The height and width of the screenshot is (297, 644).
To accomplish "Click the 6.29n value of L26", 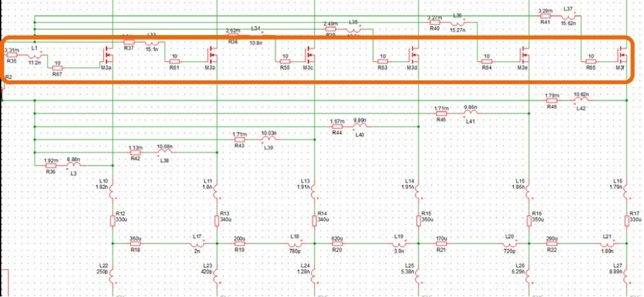I will tap(519, 271).
